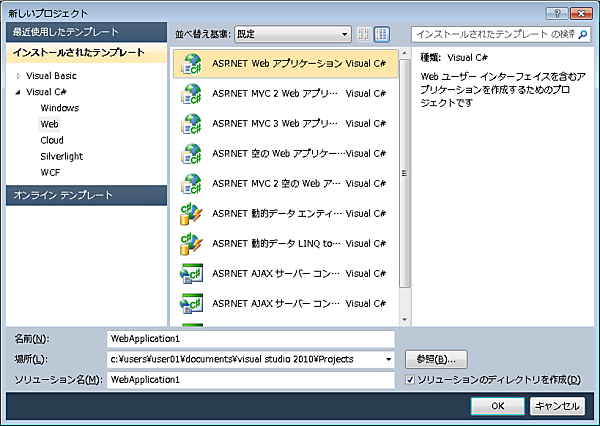The height and width of the screenshot is (426, 600).
Task: Click the ソリューション名 input field
Action: point(251,380)
